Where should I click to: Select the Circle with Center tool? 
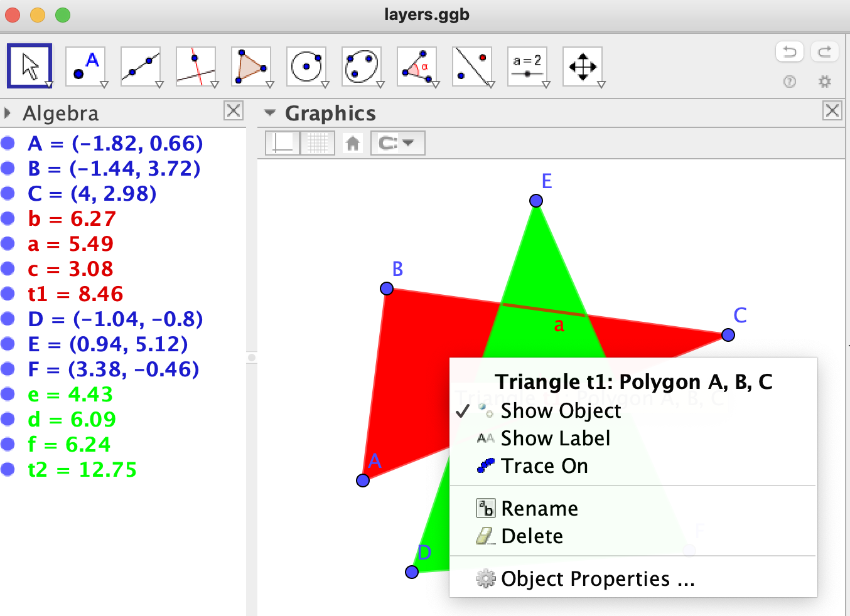click(306, 66)
